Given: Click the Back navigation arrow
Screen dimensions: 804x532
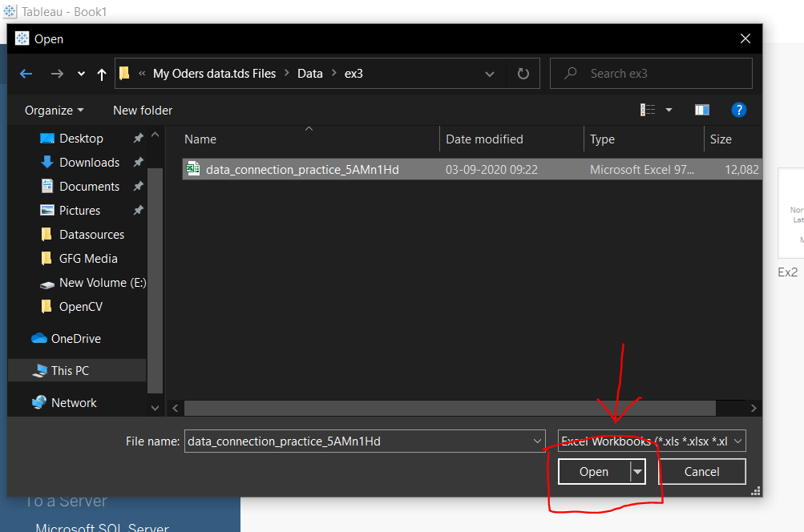Looking at the screenshot, I should [x=26, y=74].
